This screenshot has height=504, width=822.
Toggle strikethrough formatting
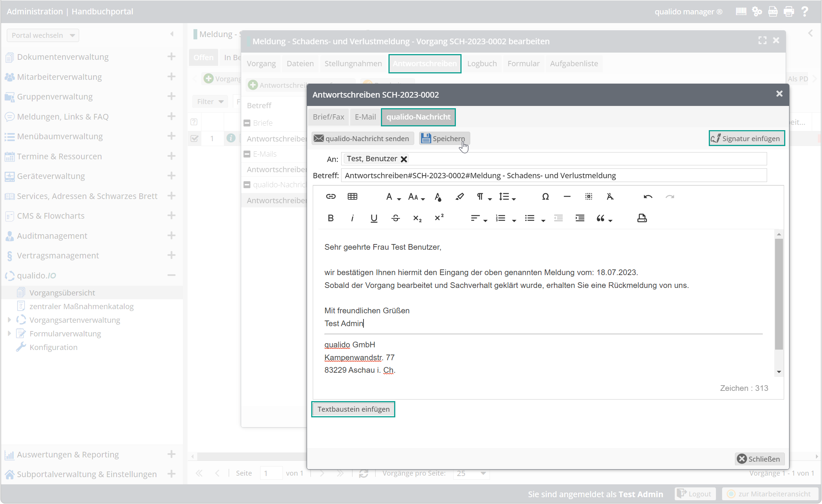395,218
